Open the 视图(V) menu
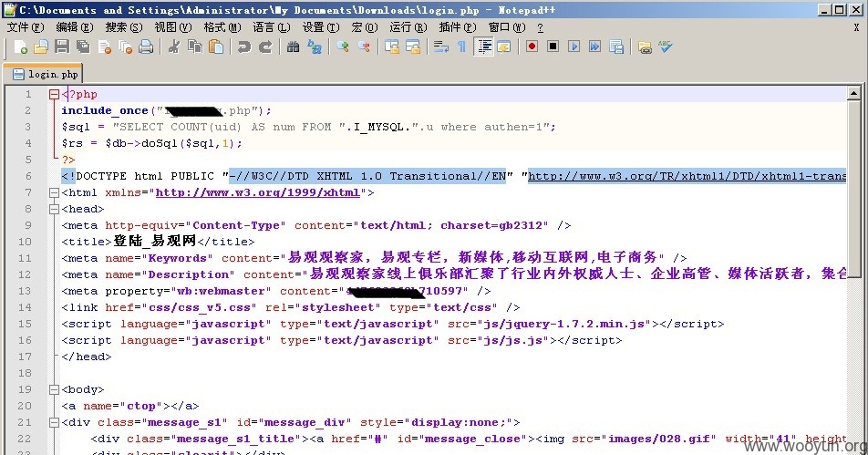Viewport: 868px width, 455px height. pos(173,27)
